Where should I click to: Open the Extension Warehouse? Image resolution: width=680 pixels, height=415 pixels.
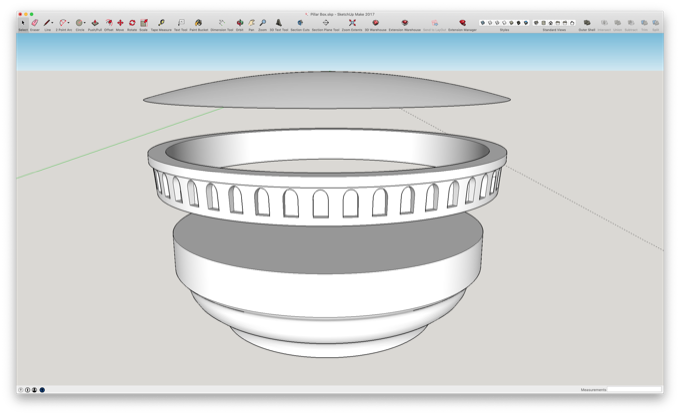(405, 23)
